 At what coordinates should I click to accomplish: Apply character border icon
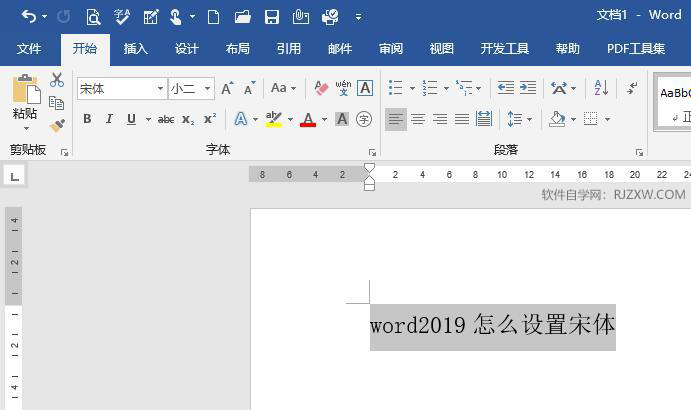pyautogui.click(x=365, y=88)
